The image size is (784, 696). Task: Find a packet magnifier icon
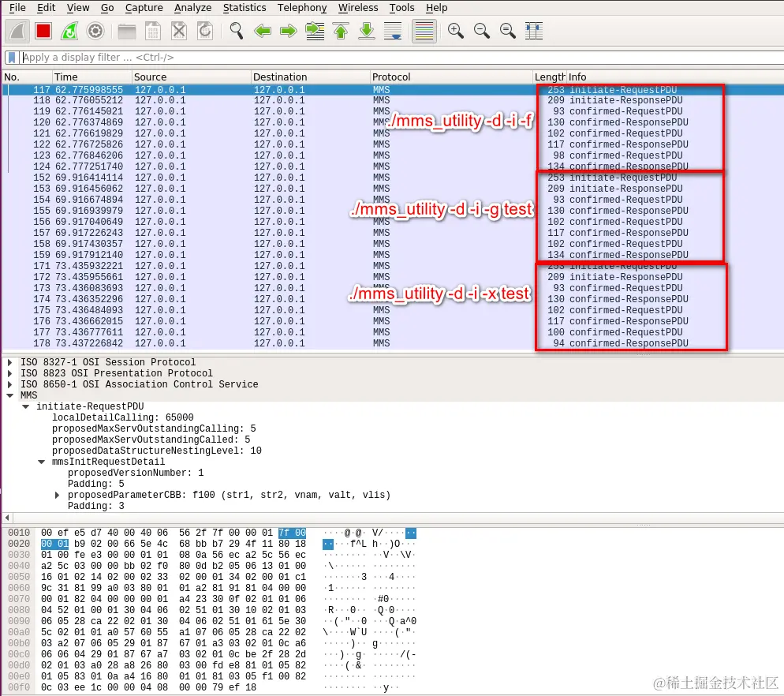point(236,31)
